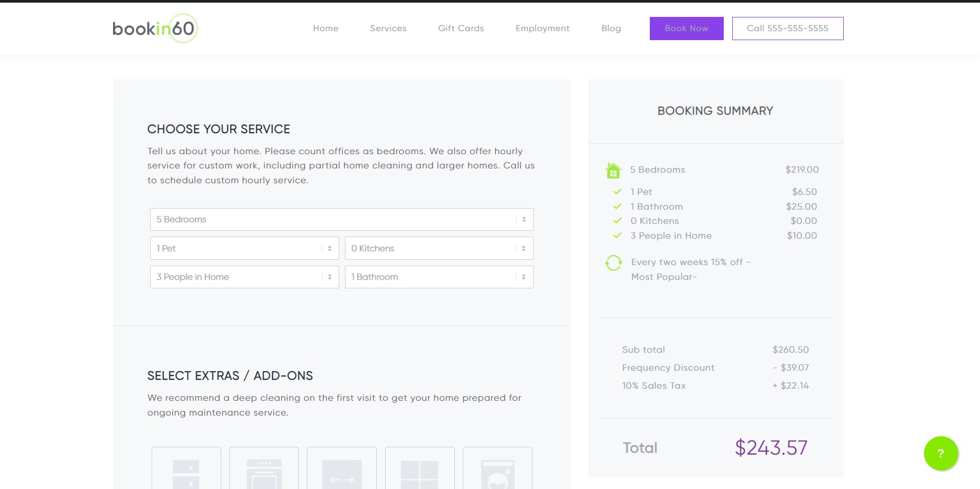
Task: Click the BOOKING SUMMARY heading
Action: tap(715, 111)
